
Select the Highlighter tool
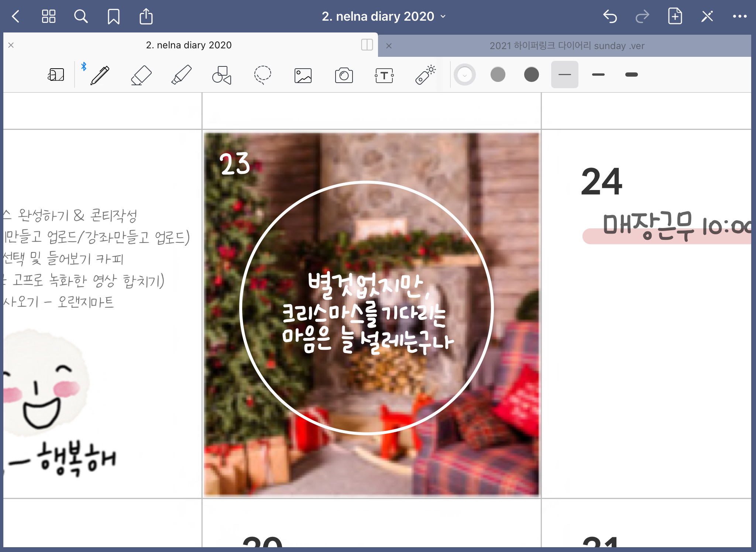(x=182, y=75)
